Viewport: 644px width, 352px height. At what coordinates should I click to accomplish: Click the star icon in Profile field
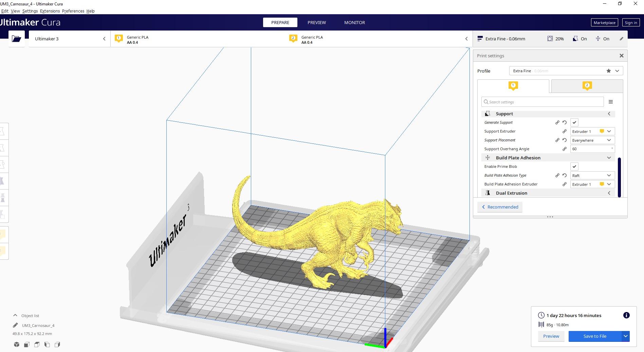(x=609, y=71)
